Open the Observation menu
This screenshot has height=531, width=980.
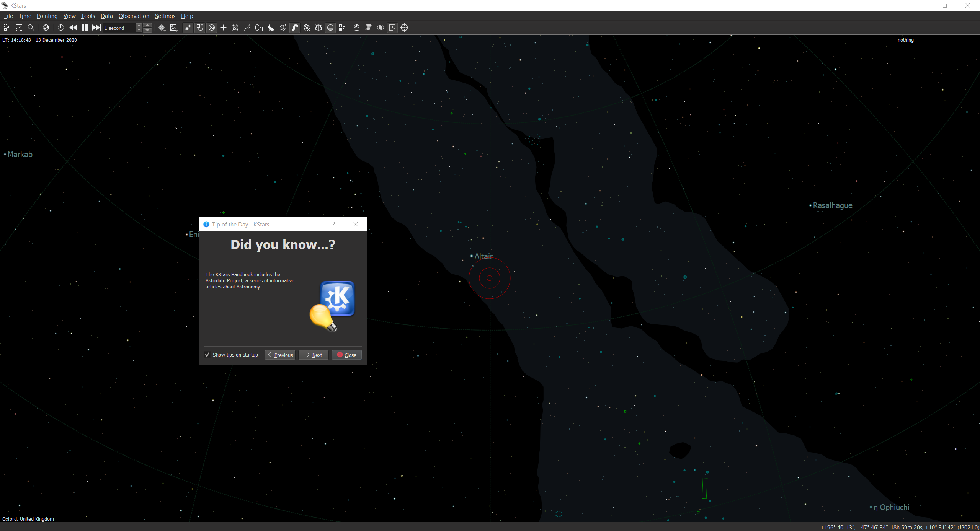point(134,16)
